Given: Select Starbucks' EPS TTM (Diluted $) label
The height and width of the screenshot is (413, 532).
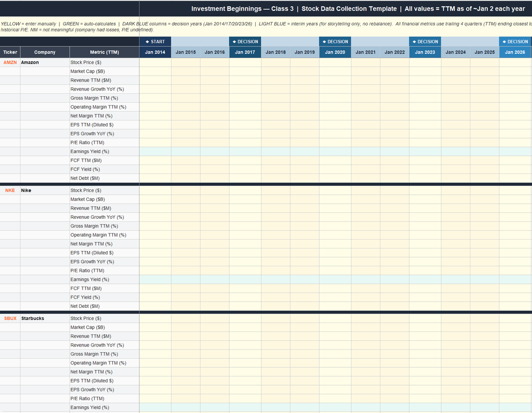Looking at the screenshot, I should 104,381.
